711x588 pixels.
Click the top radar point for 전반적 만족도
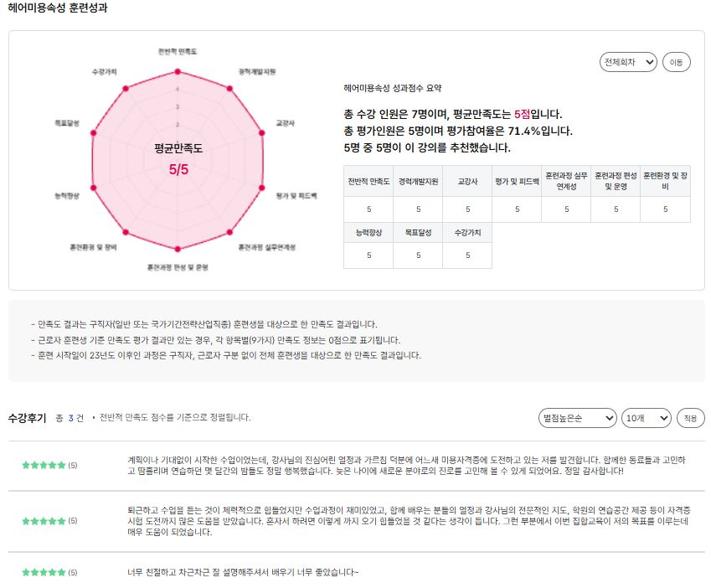tap(178, 72)
